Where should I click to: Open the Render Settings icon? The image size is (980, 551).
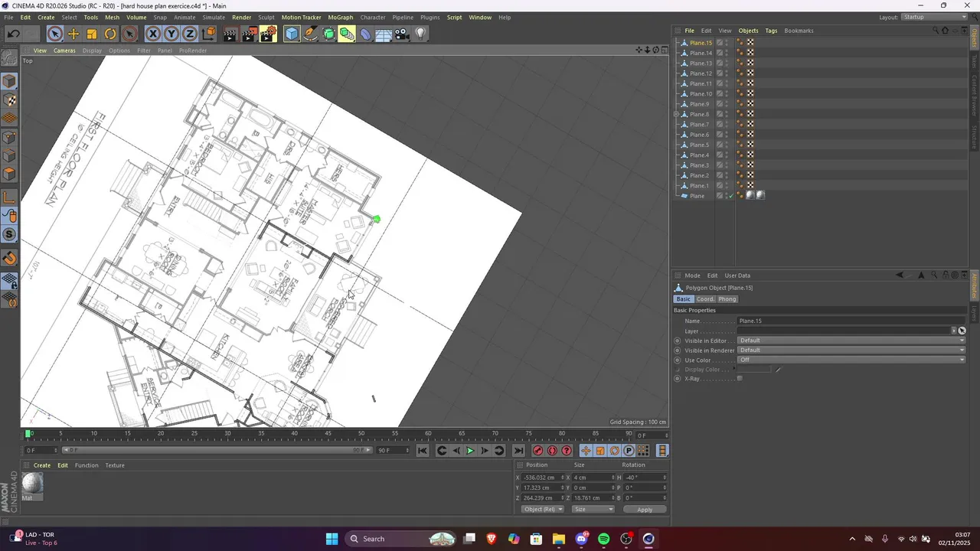[268, 34]
